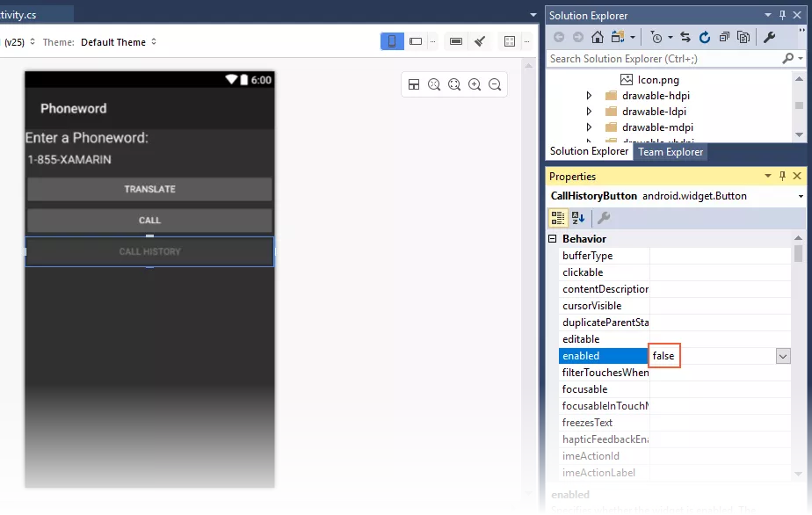Collapse all items in Solution Explorer
This screenshot has width=812, height=515.
point(724,37)
